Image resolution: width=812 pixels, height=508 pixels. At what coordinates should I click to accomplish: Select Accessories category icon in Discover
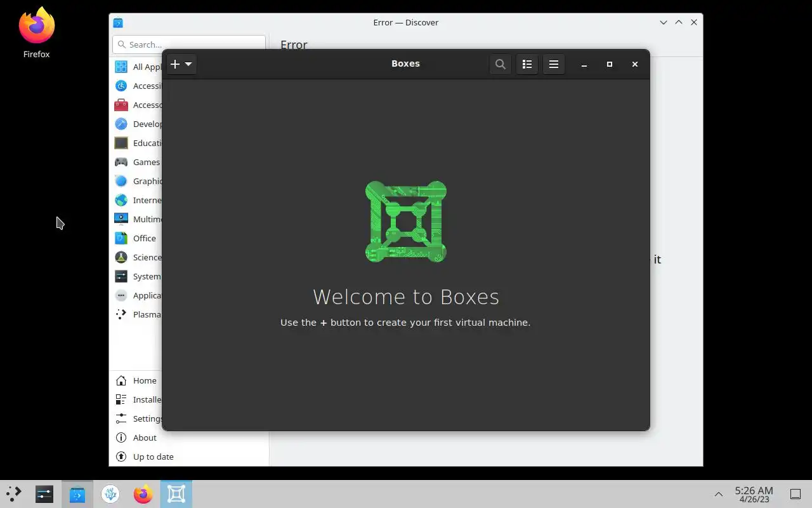(x=121, y=105)
